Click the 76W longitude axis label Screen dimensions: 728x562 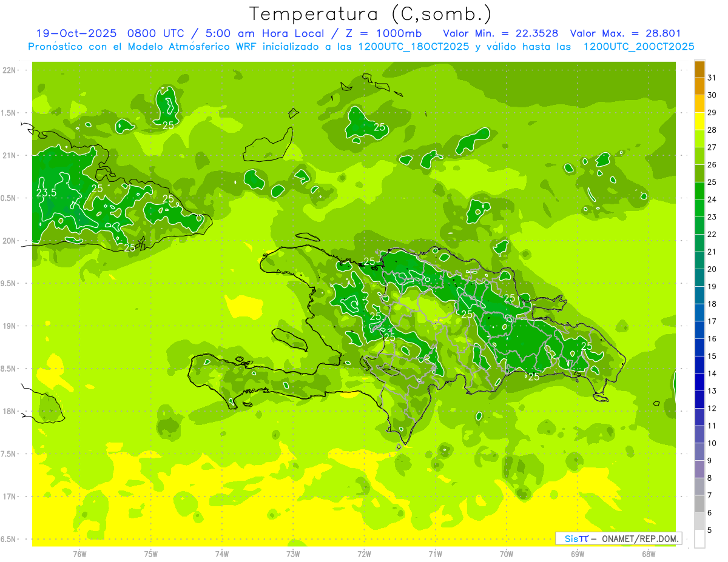coord(79,554)
